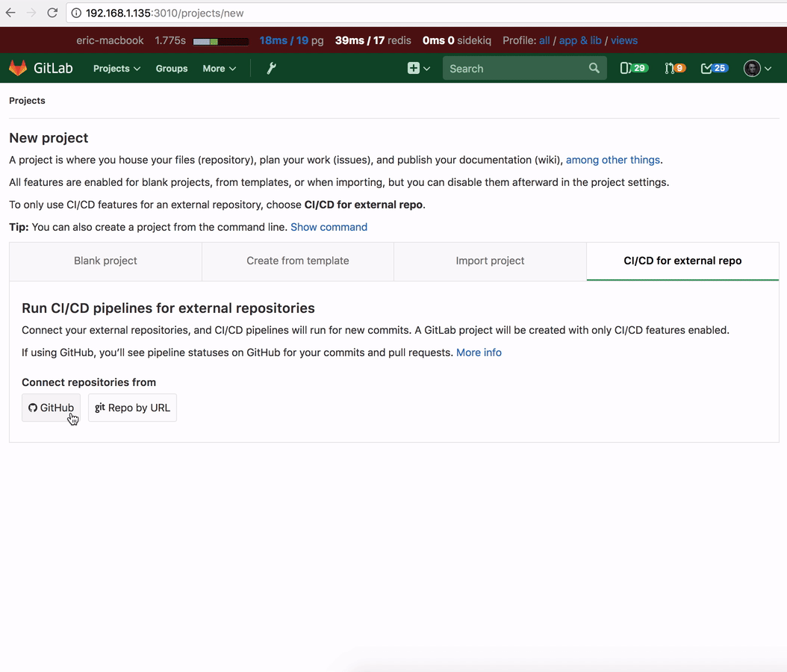Open the todos icon showing 25
The image size is (787, 672).
[x=714, y=68]
